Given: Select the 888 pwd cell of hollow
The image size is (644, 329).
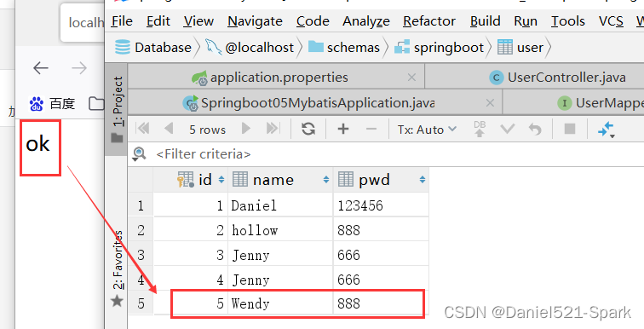Looking at the screenshot, I should [x=381, y=230].
